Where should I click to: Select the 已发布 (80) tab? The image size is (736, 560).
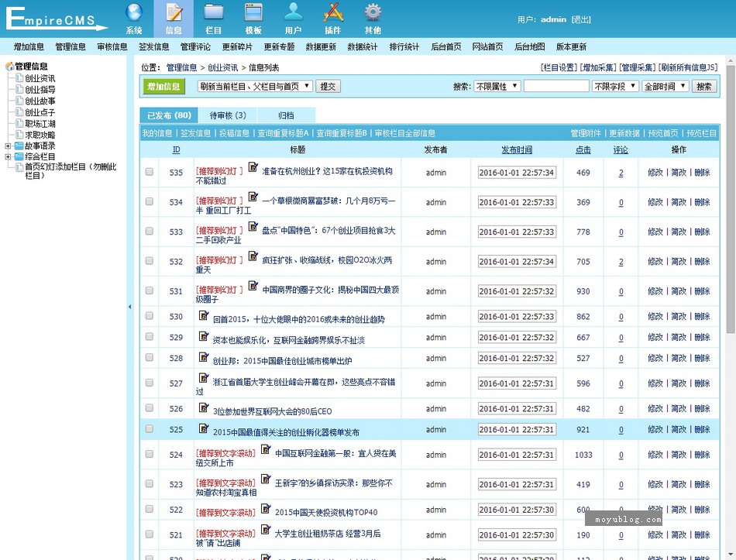(169, 115)
